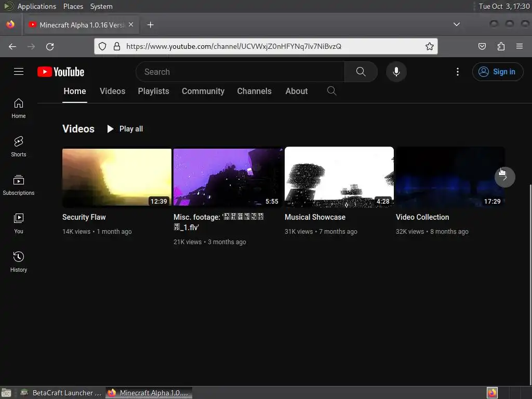Screen dimensions: 532x399
Task: Click the Musical Showcase title link
Action: (315, 217)
